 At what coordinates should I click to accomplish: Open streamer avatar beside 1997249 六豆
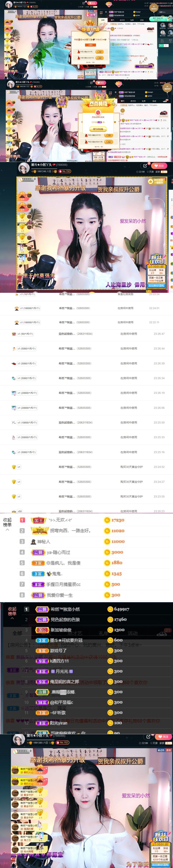coord(23,168)
